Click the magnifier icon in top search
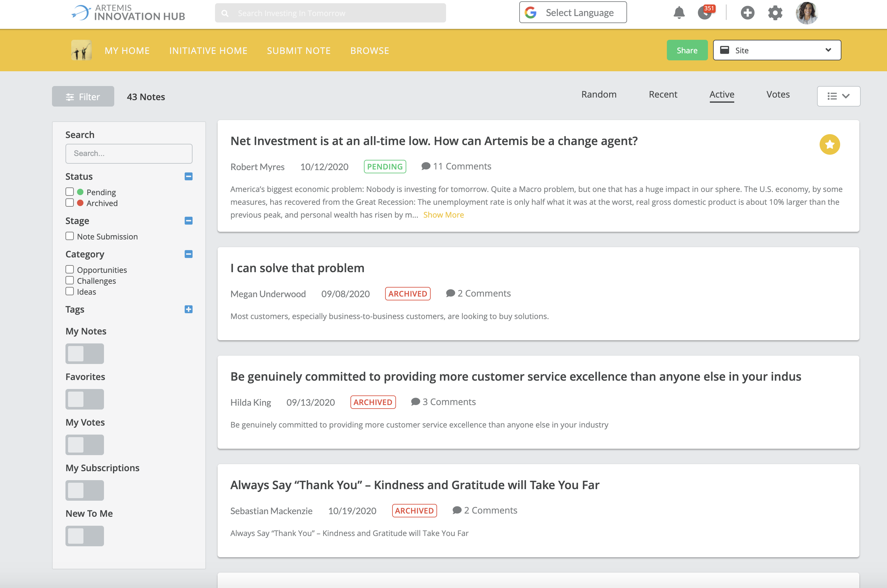This screenshot has width=887, height=588. tap(225, 13)
